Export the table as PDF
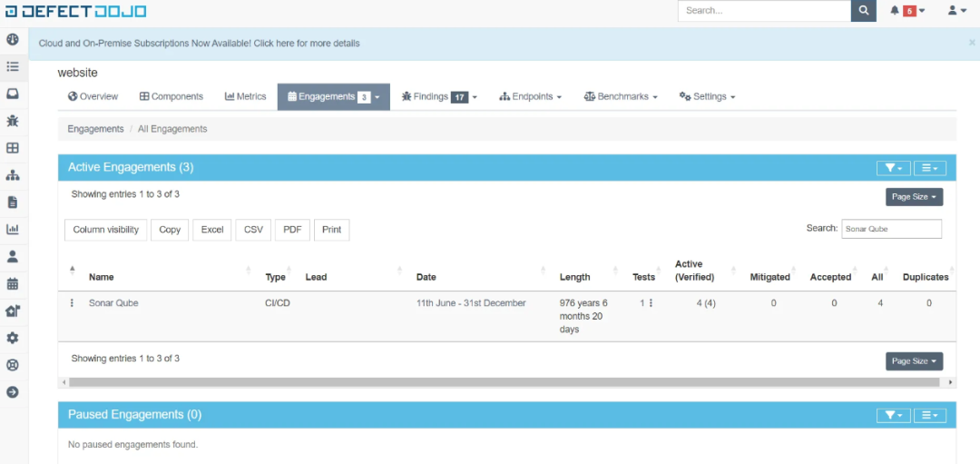This screenshot has height=464, width=980. pyautogui.click(x=292, y=230)
